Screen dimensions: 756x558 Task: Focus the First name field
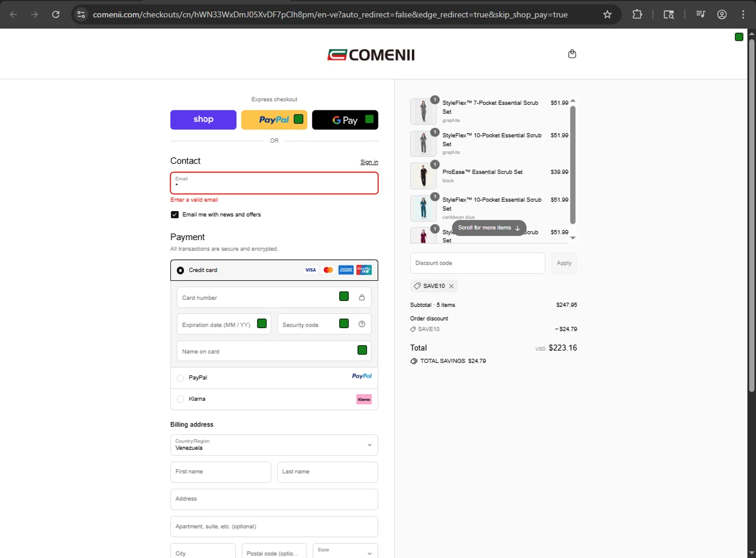tap(221, 472)
